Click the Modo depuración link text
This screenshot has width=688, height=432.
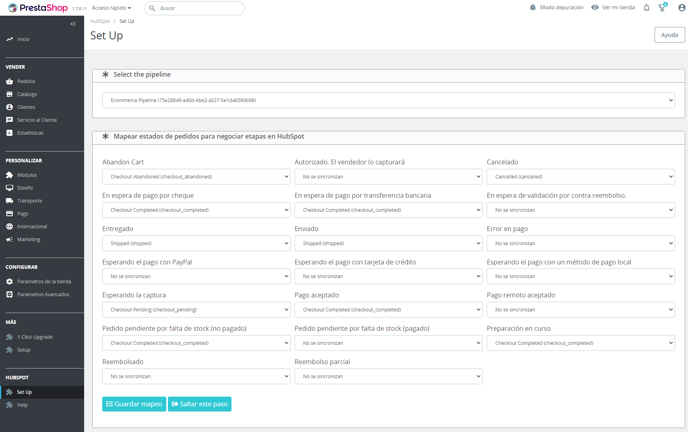tap(562, 7)
